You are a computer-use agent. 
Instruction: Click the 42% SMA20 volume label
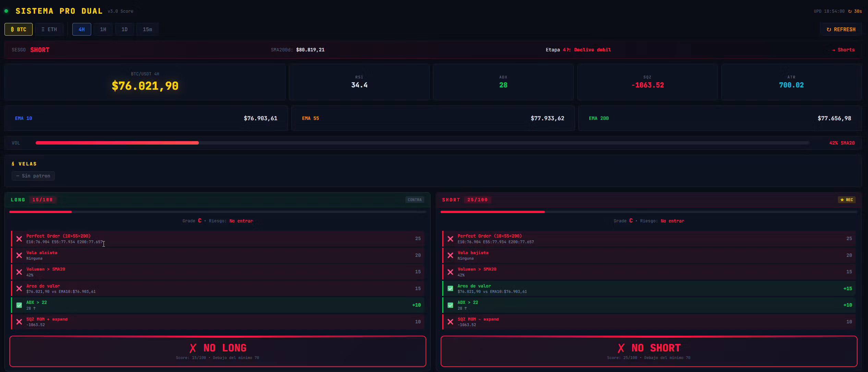(x=842, y=143)
